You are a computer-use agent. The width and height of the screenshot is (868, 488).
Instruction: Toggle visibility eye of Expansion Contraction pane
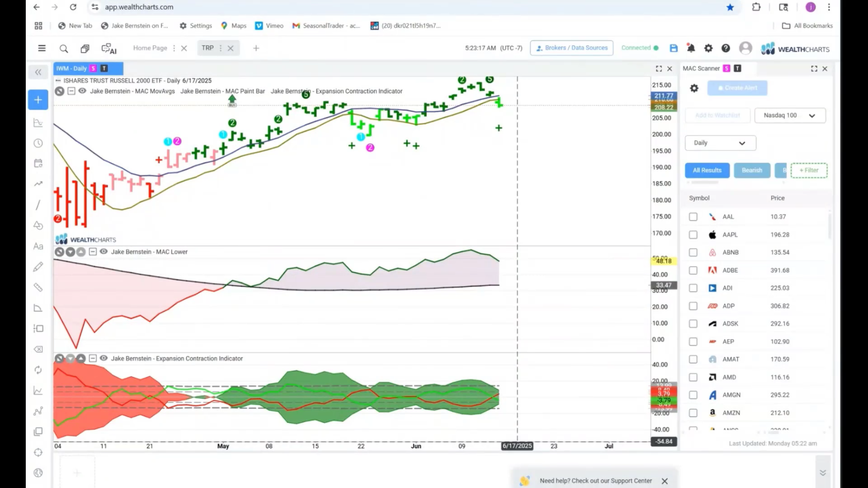pyautogui.click(x=104, y=358)
